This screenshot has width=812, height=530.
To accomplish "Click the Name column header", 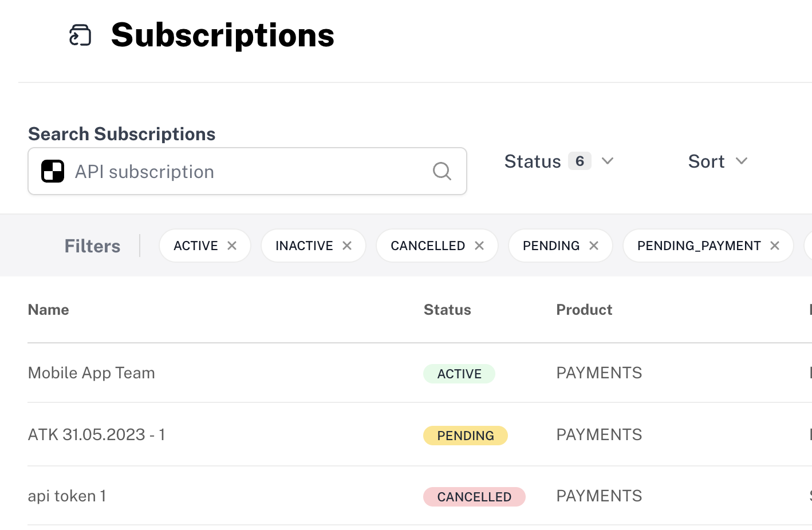I will 48,309.
